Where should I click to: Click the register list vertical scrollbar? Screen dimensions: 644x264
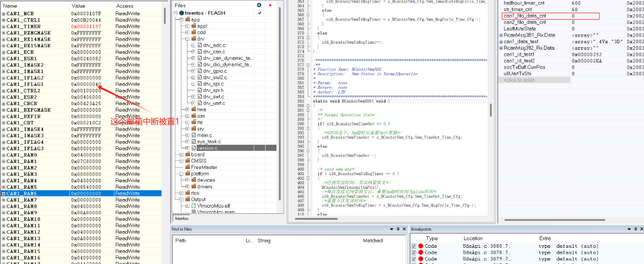(x=164, y=15)
